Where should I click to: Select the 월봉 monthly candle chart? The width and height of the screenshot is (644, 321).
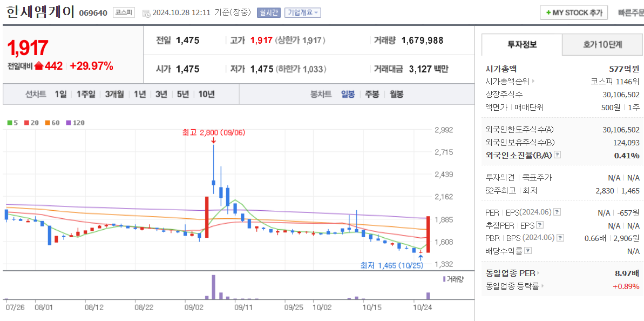[x=396, y=94]
